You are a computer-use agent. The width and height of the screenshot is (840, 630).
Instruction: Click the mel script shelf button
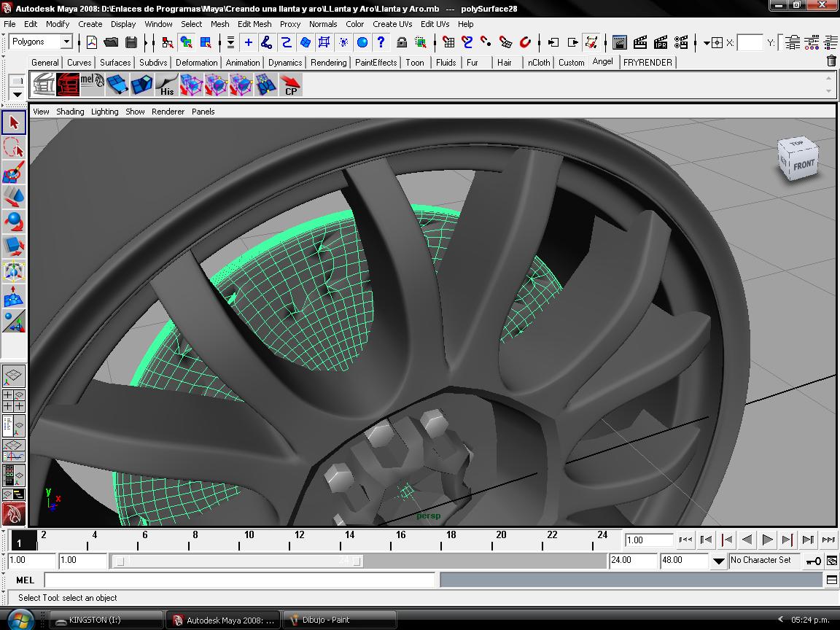point(92,85)
